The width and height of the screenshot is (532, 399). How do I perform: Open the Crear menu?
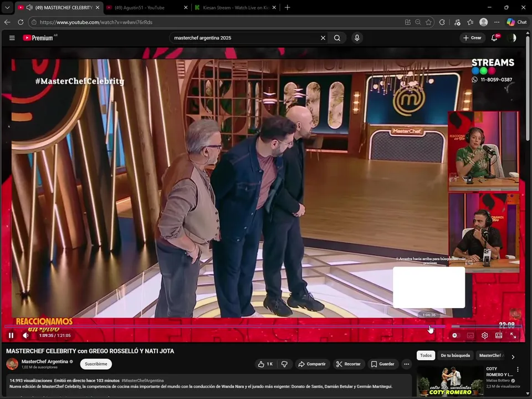pos(472,38)
